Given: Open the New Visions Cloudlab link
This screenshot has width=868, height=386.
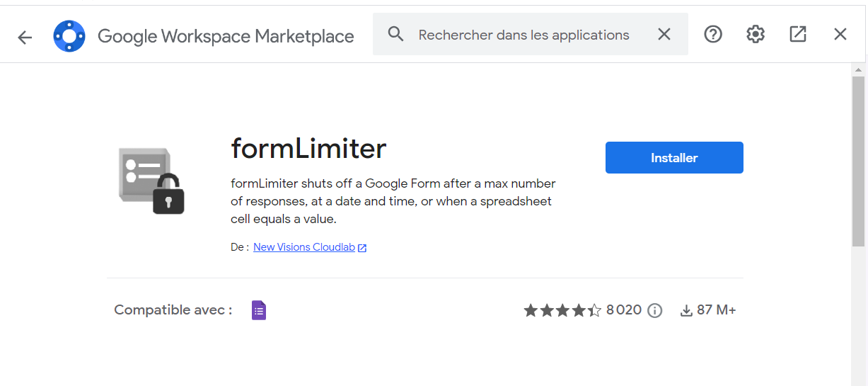Looking at the screenshot, I should (304, 247).
